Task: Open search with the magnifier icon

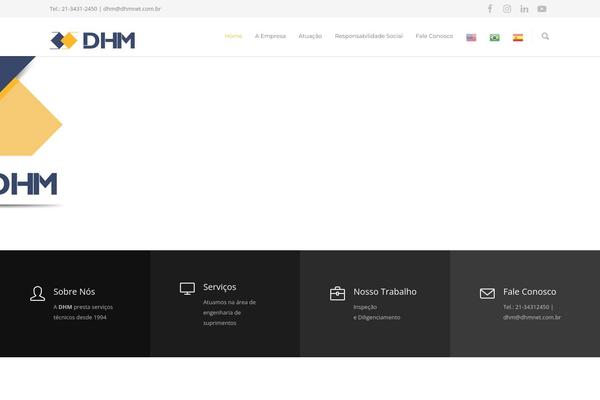Action: (x=545, y=36)
